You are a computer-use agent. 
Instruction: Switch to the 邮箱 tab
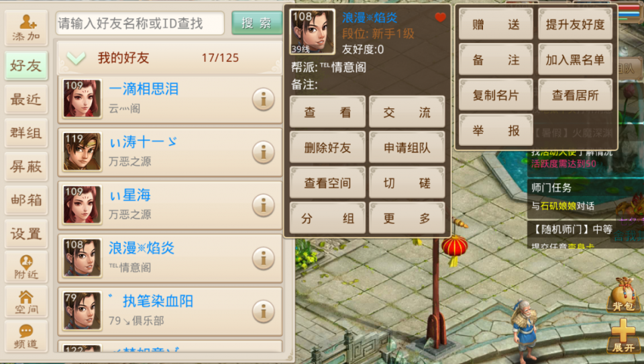coord(26,200)
